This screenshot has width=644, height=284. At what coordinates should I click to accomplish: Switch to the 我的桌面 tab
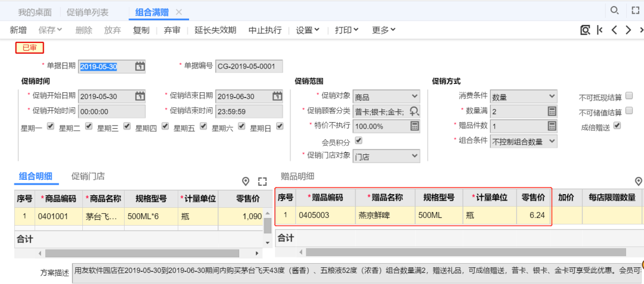pos(35,13)
